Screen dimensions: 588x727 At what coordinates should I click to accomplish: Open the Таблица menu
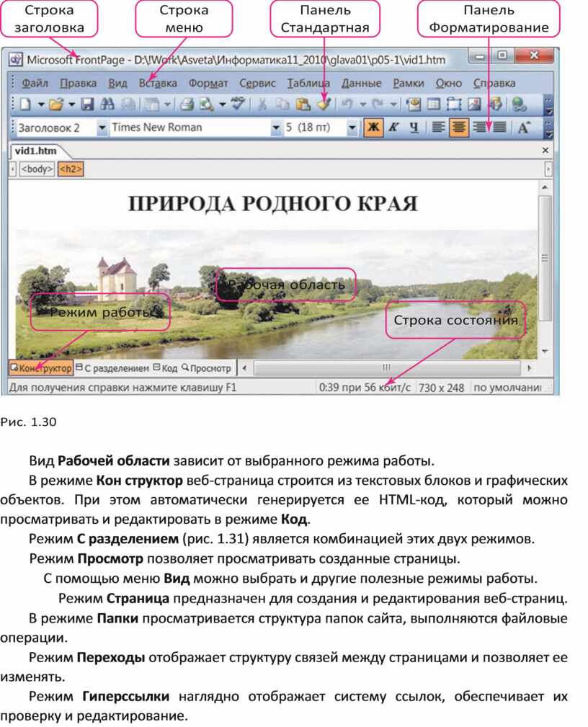[x=308, y=83]
